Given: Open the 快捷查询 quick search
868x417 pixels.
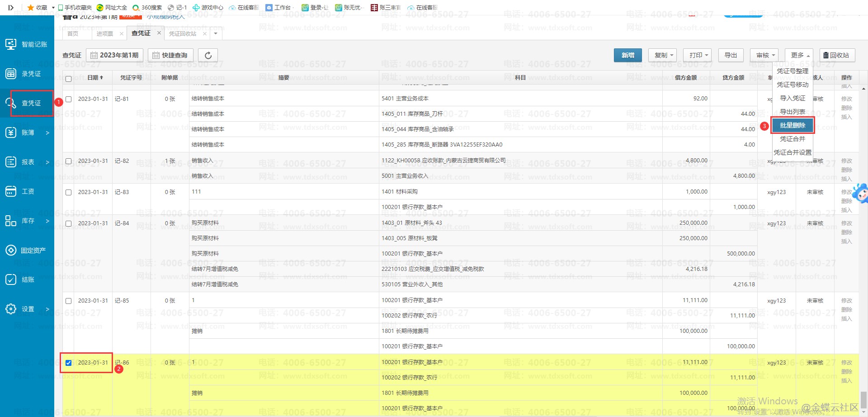Looking at the screenshot, I should (170, 55).
